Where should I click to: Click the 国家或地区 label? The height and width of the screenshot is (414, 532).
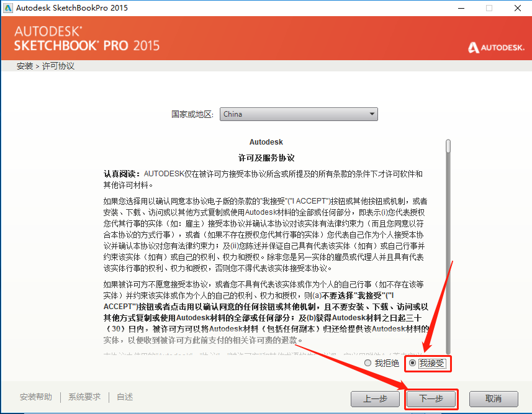192,114
